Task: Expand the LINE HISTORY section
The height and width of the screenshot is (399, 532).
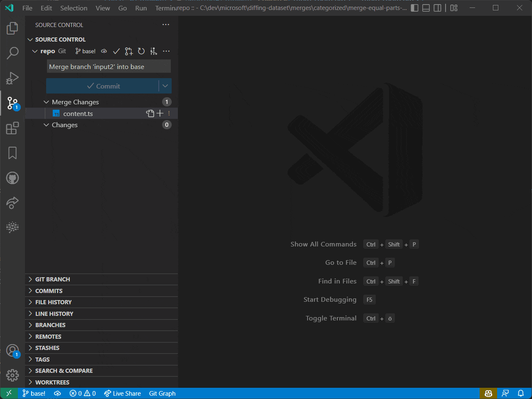Action: tap(101, 314)
